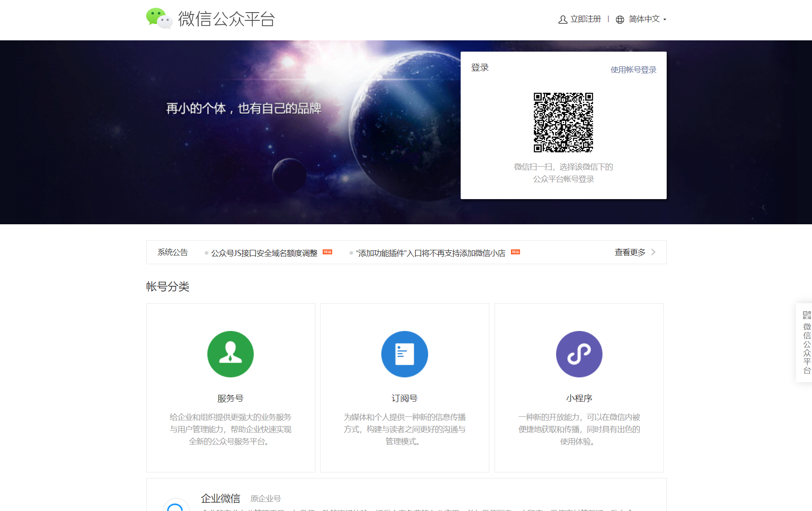Switch to 使用帐号登录 login mode
This screenshot has height=511, width=812.
tap(633, 69)
